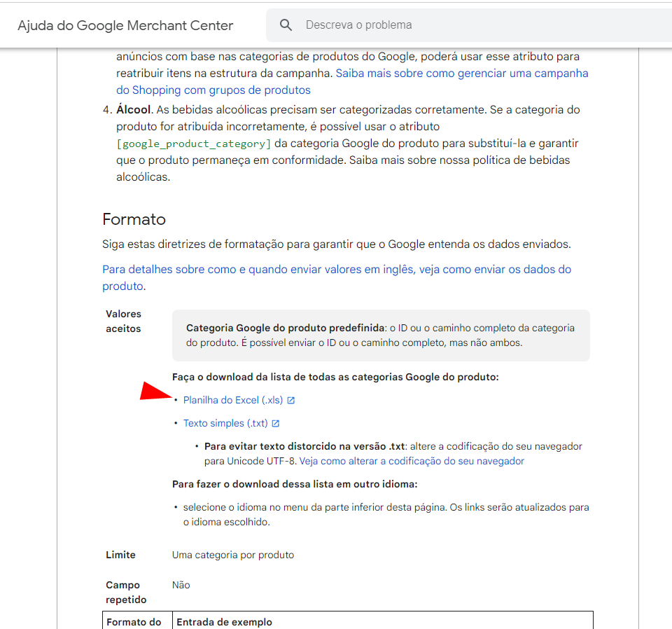
Task: Click 'Formato do' table header cell
Action: pos(134,622)
